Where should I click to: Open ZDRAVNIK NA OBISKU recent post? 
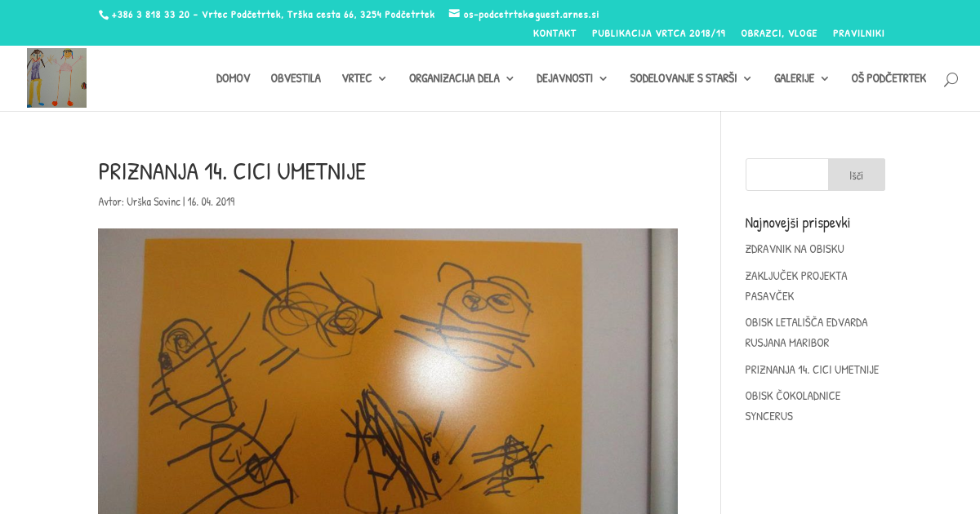pyautogui.click(x=795, y=249)
